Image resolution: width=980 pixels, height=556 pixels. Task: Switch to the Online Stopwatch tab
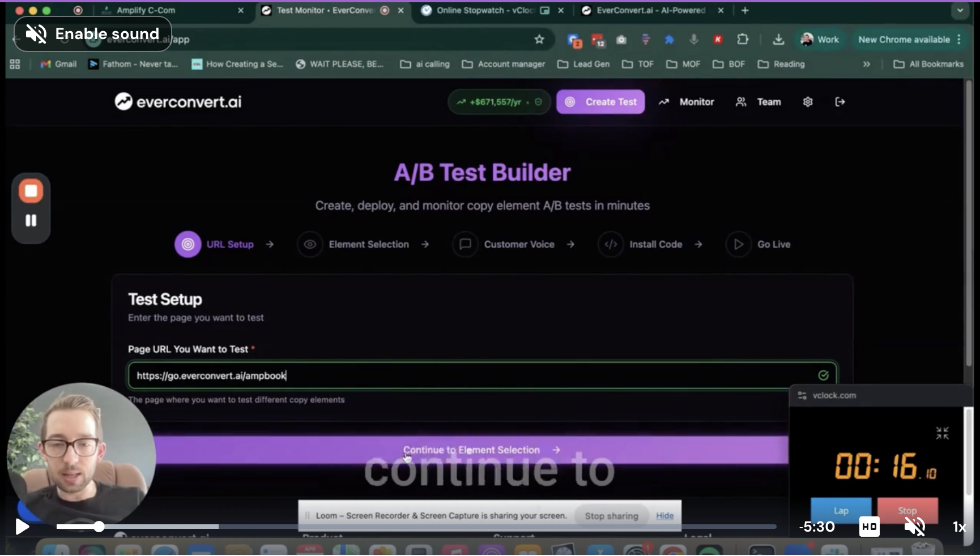click(493, 10)
